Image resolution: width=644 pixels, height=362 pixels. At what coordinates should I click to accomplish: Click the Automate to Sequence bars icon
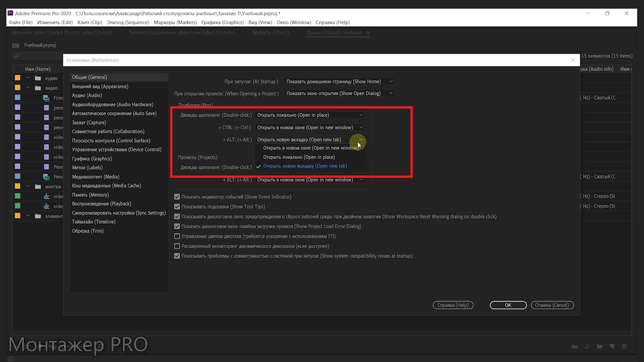click(x=575, y=346)
